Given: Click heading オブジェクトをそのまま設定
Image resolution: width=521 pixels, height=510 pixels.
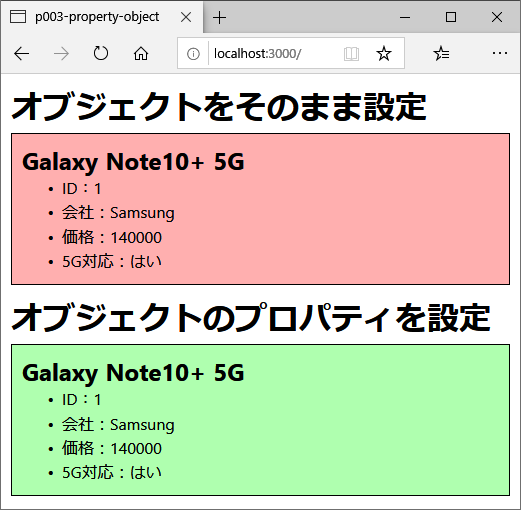Looking at the screenshot, I should tap(219, 107).
